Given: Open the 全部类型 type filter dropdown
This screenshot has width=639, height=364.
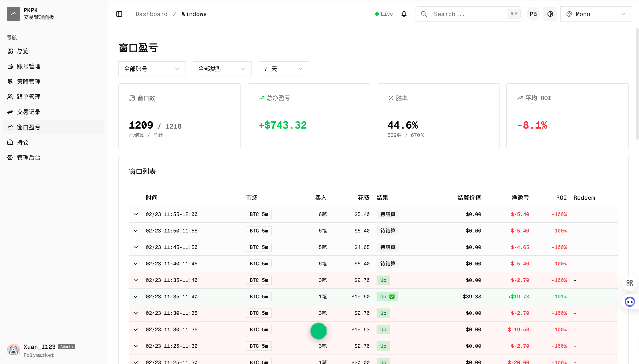Looking at the screenshot, I should pyautogui.click(x=222, y=69).
